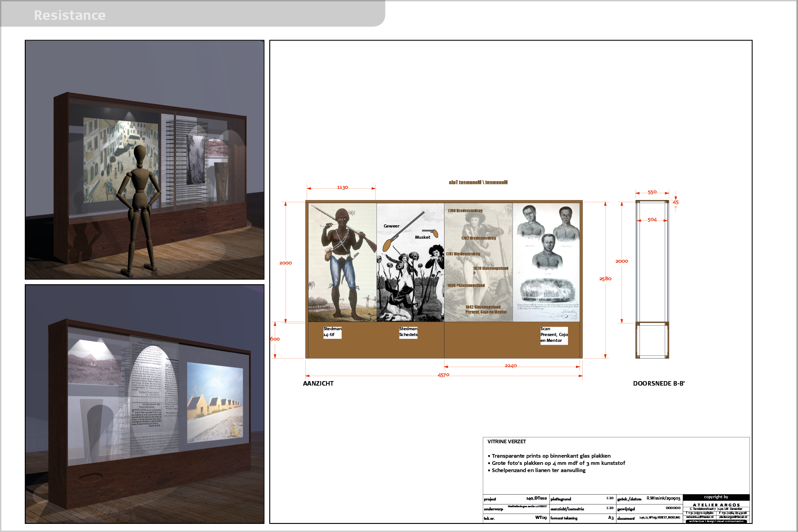
Task: Click the formaat tekening A3 value
Action: pyautogui.click(x=611, y=518)
